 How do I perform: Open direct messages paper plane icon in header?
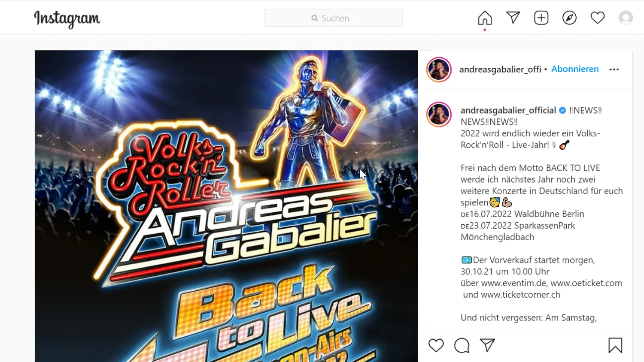coord(513,18)
